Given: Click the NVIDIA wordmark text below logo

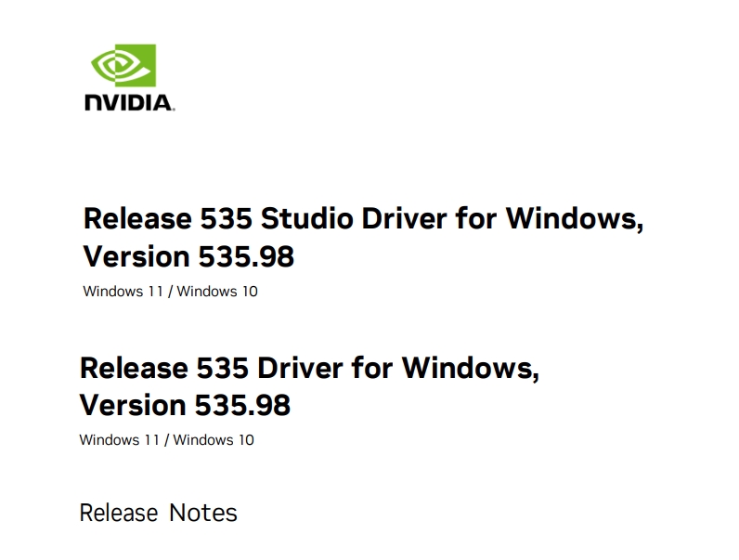Looking at the screenshot, I should (130, 103).
